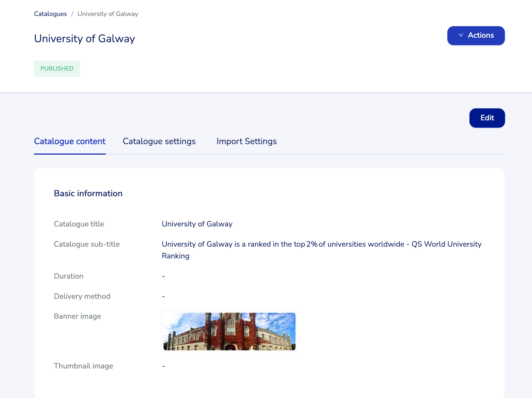Select the Import Settings tab
The width and height of the screenshot is (532, 398).
(247, 141)
